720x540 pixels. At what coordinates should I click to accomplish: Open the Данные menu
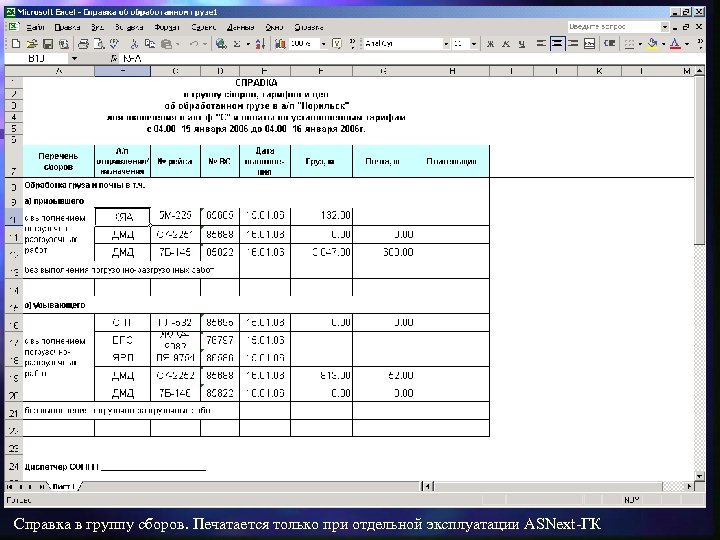(x=240, y=27)
